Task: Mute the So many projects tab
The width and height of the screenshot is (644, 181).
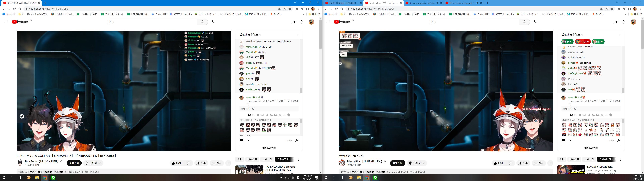Action: pyautogui.click(x=438, y=3)
